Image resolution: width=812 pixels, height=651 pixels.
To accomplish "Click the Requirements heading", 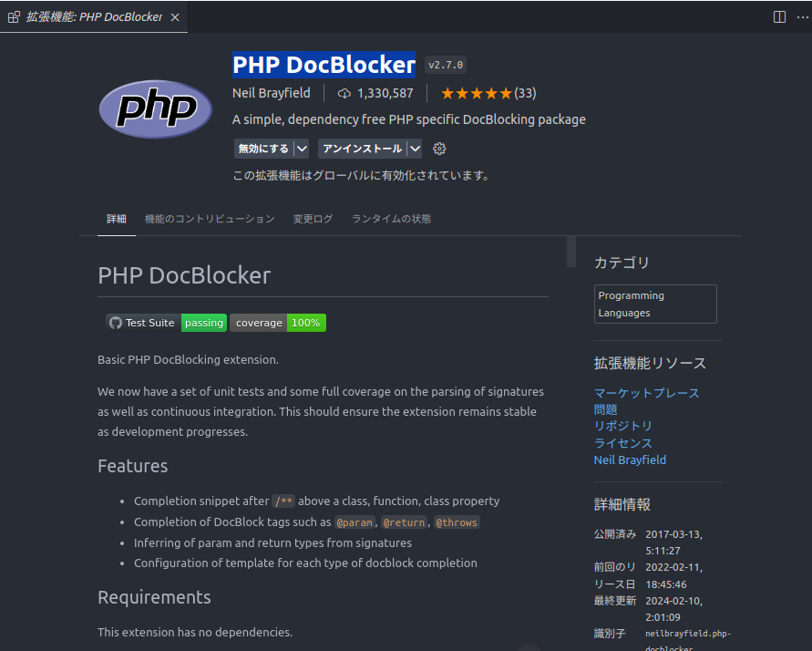I will tap(154, 597).
